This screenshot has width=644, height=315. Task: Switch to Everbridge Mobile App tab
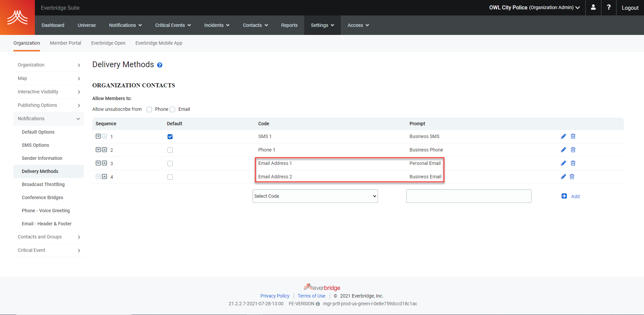[x=159, y=43]
